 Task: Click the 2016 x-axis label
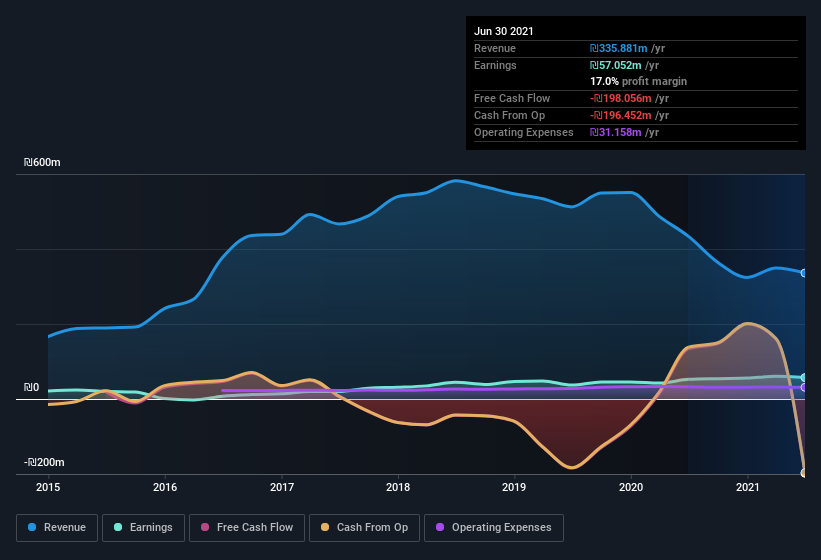(x=165, y=487)
